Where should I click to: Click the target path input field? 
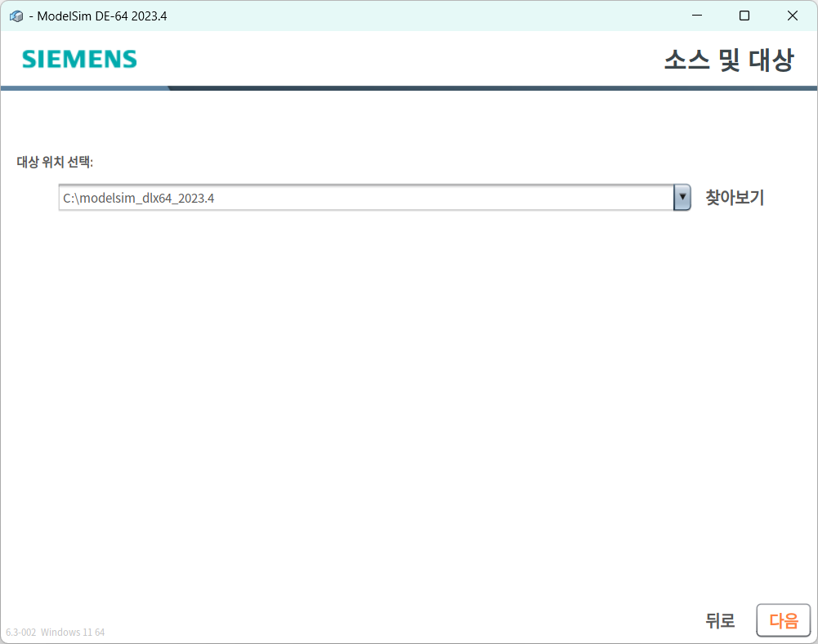(x=366, y=197)
